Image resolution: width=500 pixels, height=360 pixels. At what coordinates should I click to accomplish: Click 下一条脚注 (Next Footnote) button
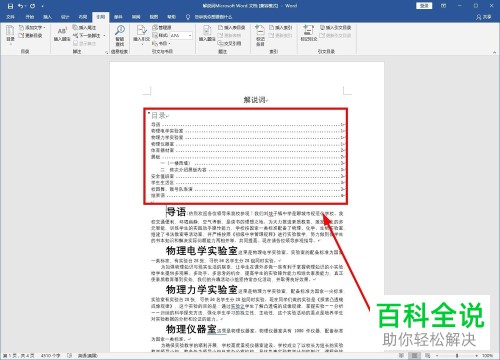[x=87, y=35]
